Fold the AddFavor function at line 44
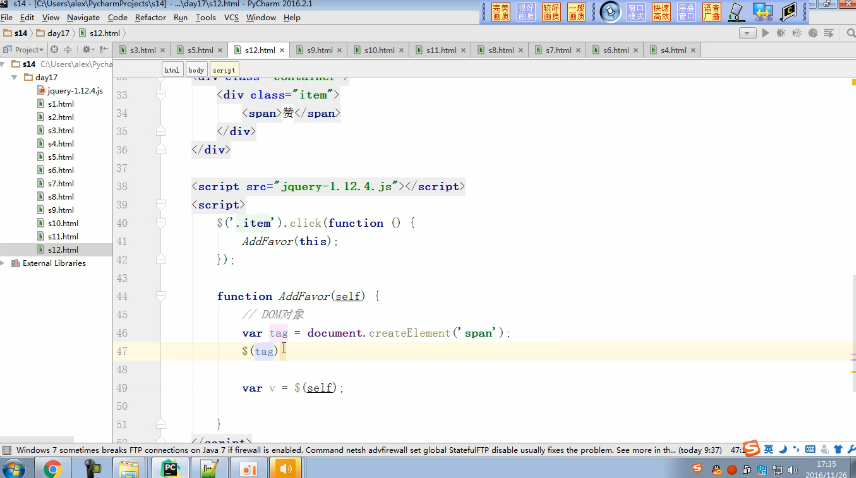 click(160, 296)
